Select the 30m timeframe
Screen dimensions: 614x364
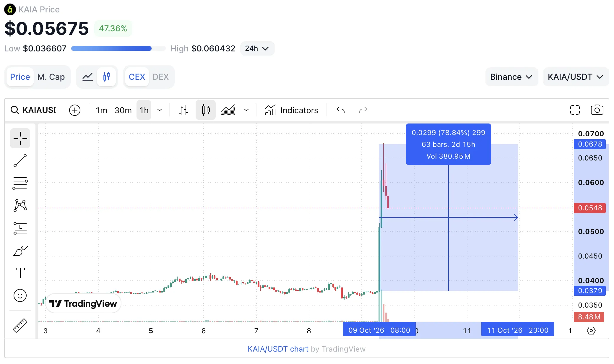pos(123,110)
